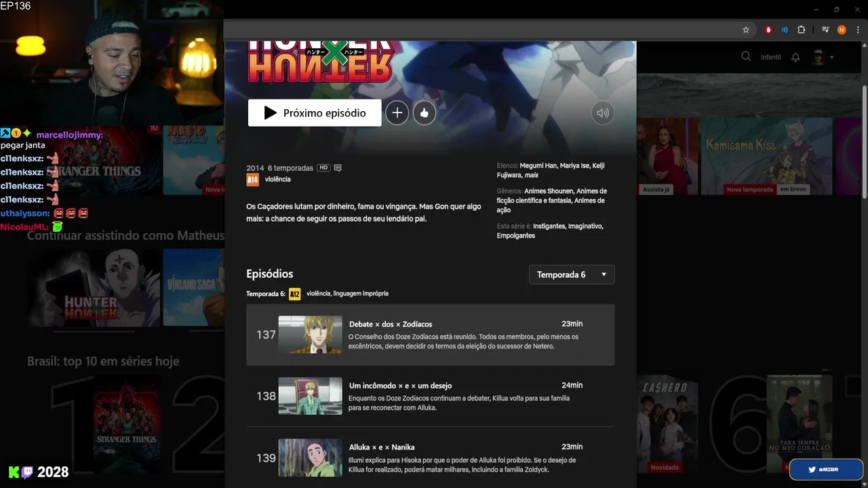This screenshot has height=488, width=868.
Task: Click the A12 season rating badge
Action: 294,293
